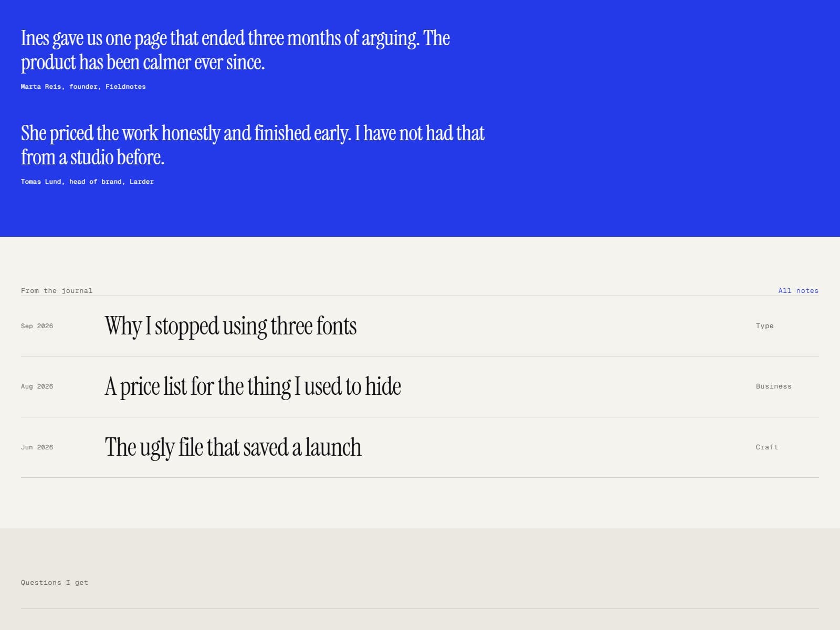
Task: Click the Jun 2026 date label
Action: pos(37,447)
